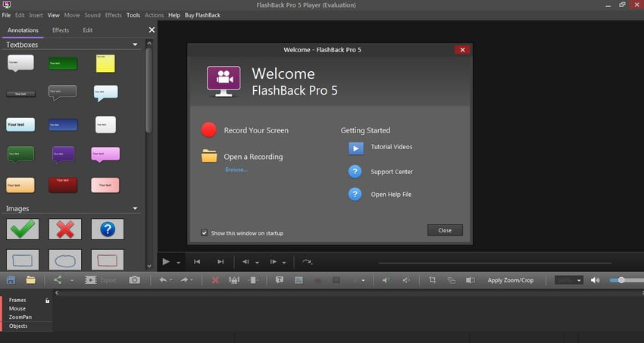Screen dimensions: 644x343
Task: Click the share icon in bottom toolbar
Action: 58,280
